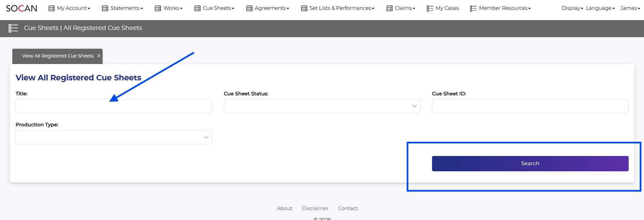
Task: Click the Agreements menu icon
Action: coord(249,8)
